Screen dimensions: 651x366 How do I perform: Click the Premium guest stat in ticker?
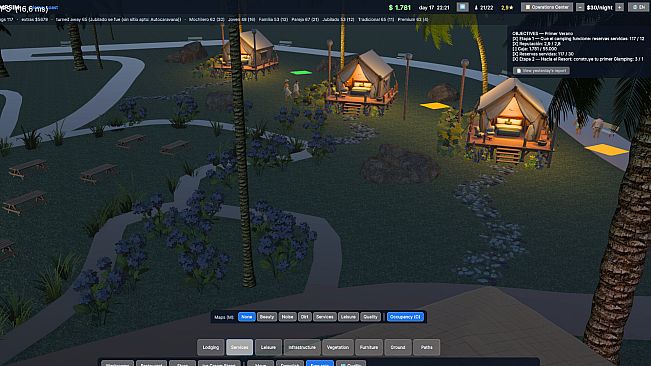click(413, 20)
